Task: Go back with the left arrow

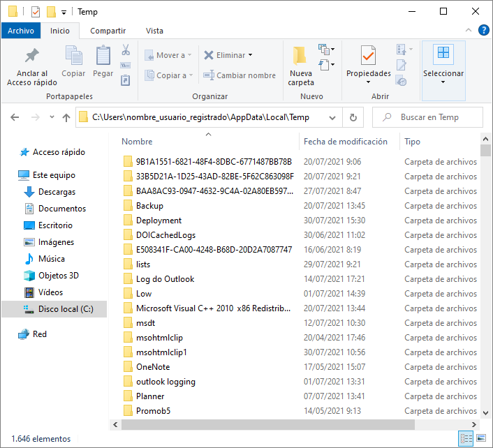Action: pos(15,117)
